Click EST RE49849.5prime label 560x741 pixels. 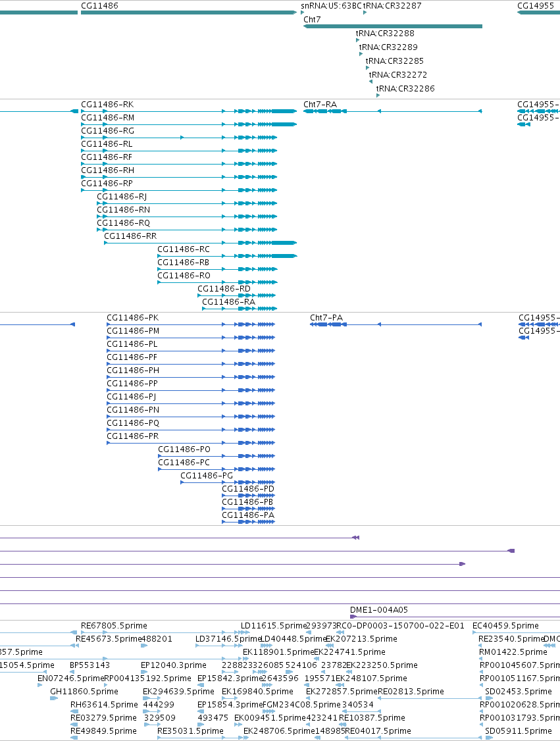pyautogui.click(x=103, y=731)
